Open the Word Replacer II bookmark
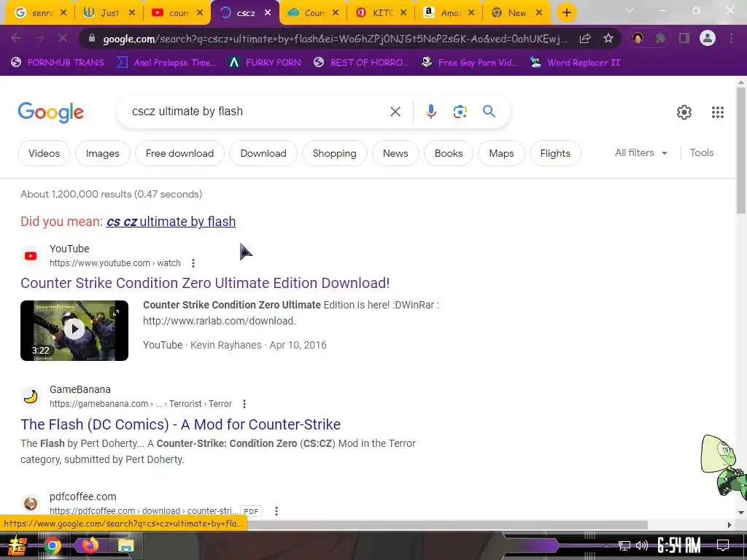The width and height of the screenshot is (747, 560). tap(575, 63)
